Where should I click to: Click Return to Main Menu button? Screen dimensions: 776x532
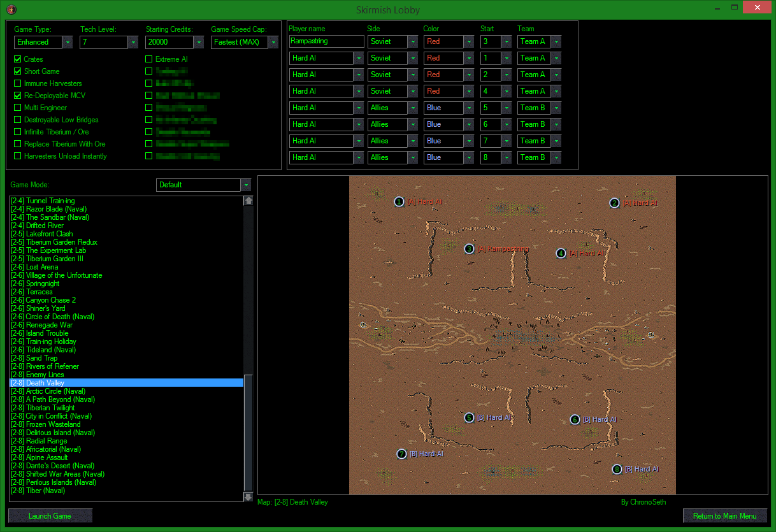[x=725, y=515]
